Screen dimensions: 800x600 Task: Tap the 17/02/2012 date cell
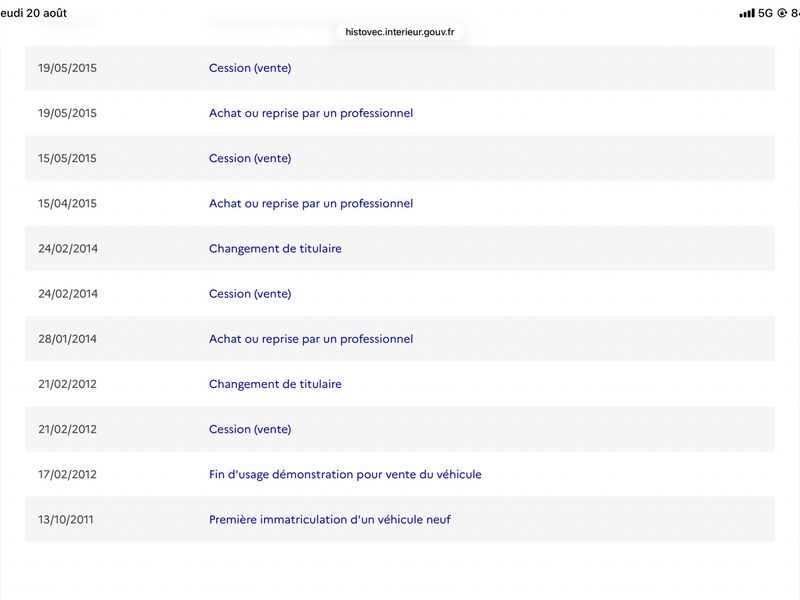pos(67,474)
